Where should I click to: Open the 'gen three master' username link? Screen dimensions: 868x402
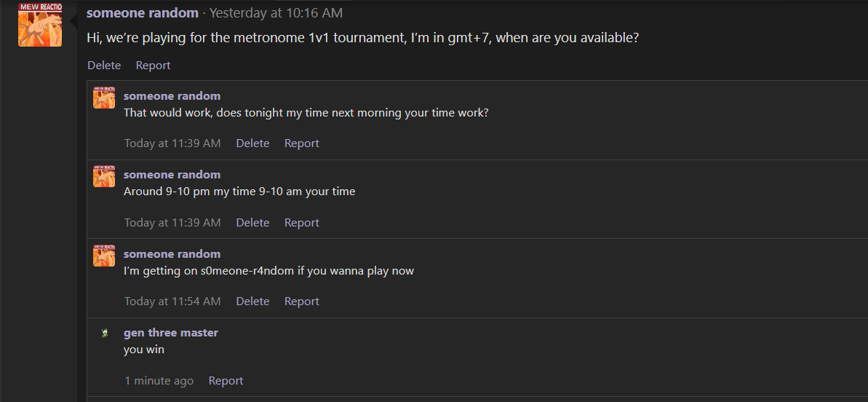click(x=171, y=333)
